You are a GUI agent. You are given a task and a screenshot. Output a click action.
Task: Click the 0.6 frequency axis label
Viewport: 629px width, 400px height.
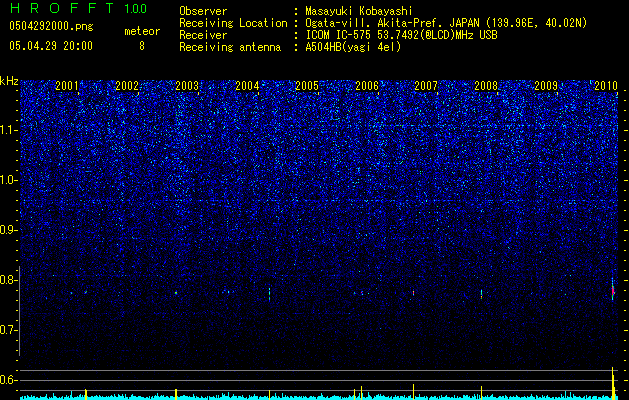tap(9, 380)
